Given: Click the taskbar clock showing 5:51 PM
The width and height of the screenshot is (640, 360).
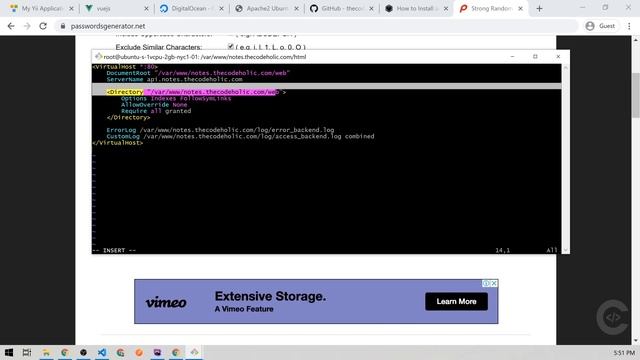Looking at the screenshot, I should [624, 352].
